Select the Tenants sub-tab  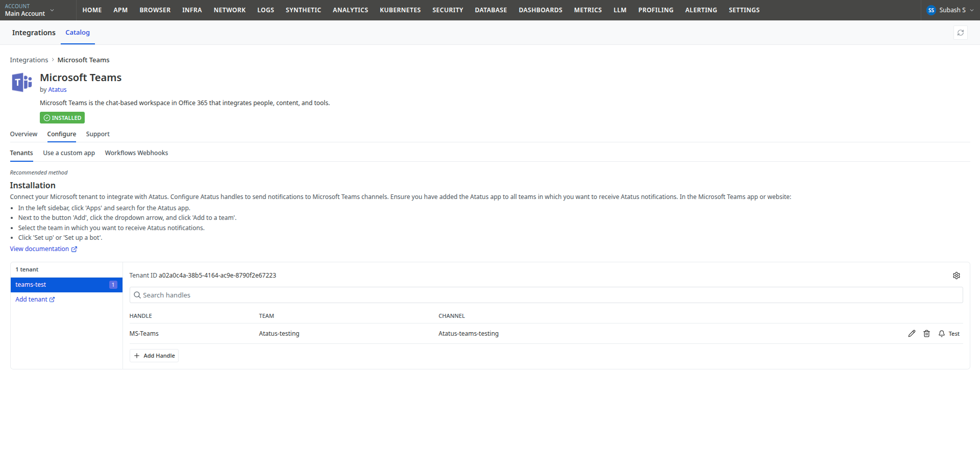point(21,153)
